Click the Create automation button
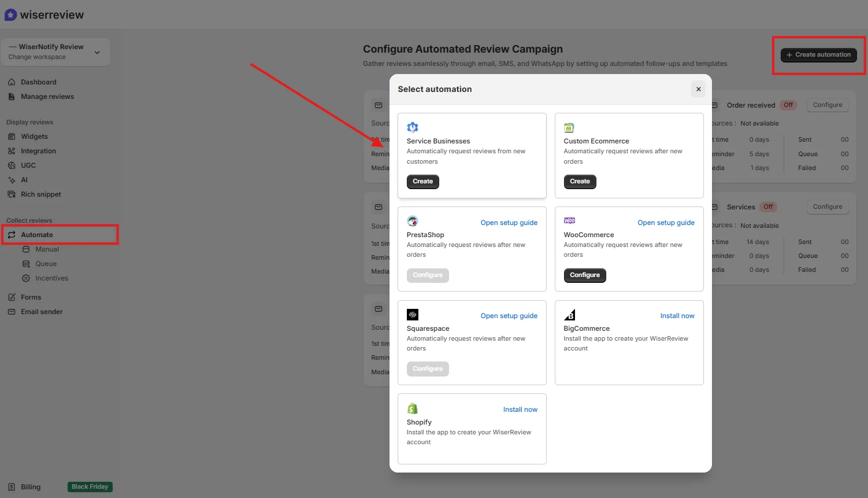 tap(818, 54)
